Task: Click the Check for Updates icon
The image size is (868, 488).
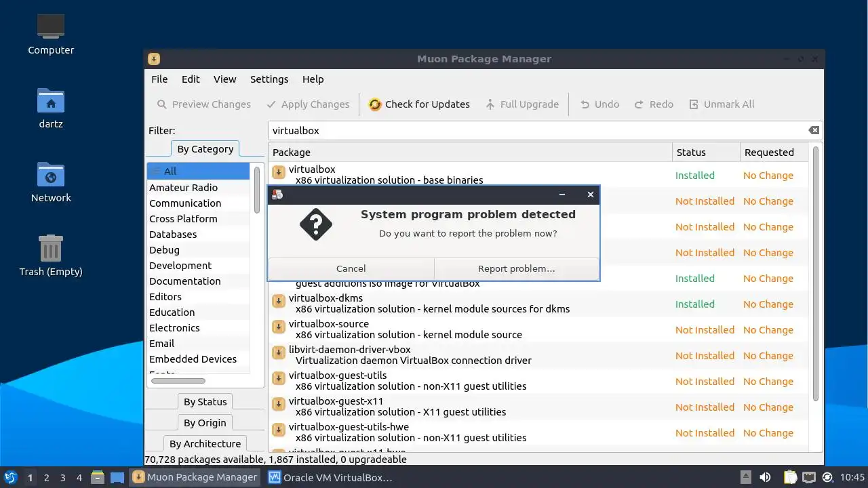Action: click(375, 104)
